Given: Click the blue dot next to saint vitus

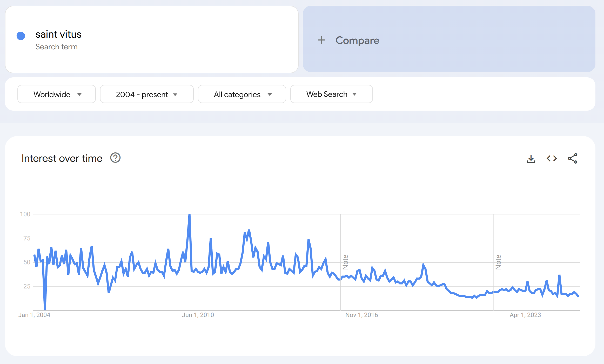Looking at the screenshot, I should coord(21,36).
